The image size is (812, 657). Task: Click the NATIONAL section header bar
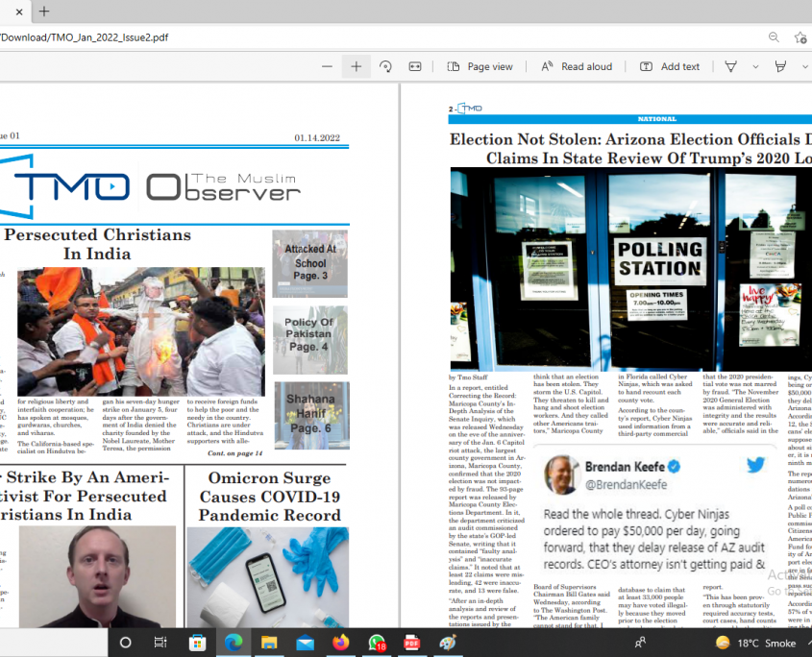pyautogui.click(x=630, y=119)
